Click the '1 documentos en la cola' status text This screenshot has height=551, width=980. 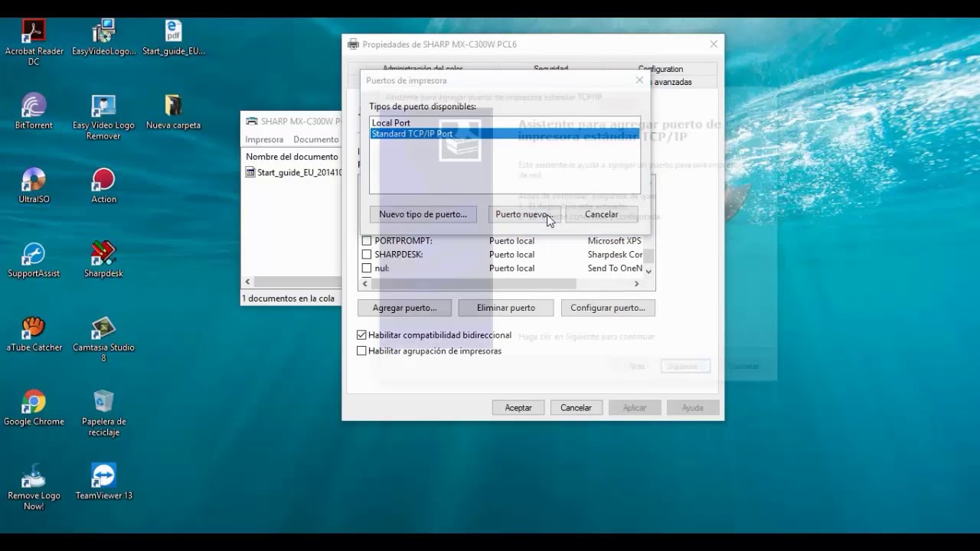[x=289, y=298]
